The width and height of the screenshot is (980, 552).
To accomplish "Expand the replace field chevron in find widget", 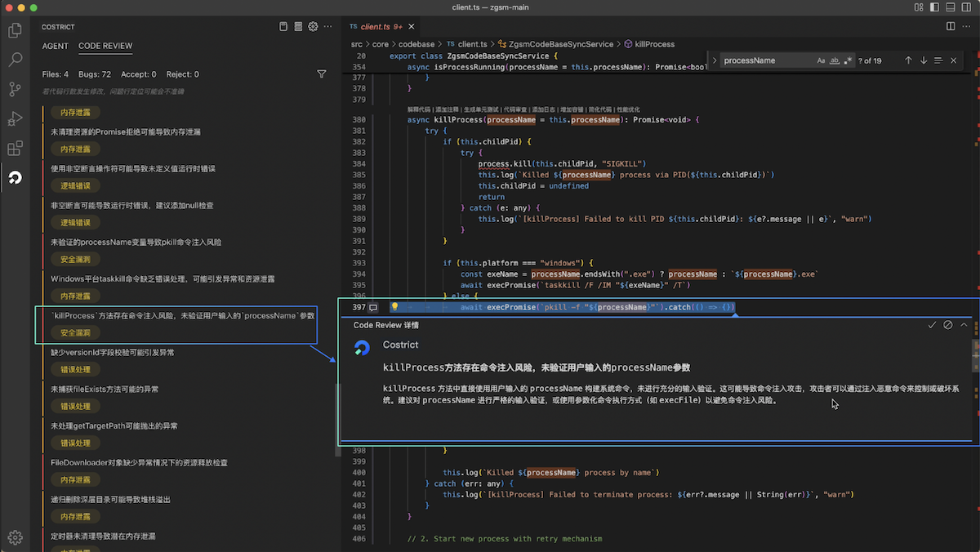I will click(x=714, y=60).
